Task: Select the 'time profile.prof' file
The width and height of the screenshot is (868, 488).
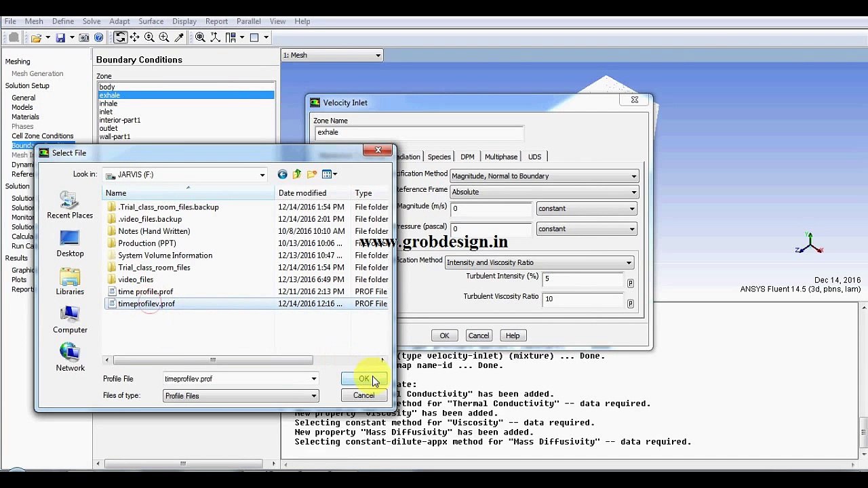Action: coord(145,291)
